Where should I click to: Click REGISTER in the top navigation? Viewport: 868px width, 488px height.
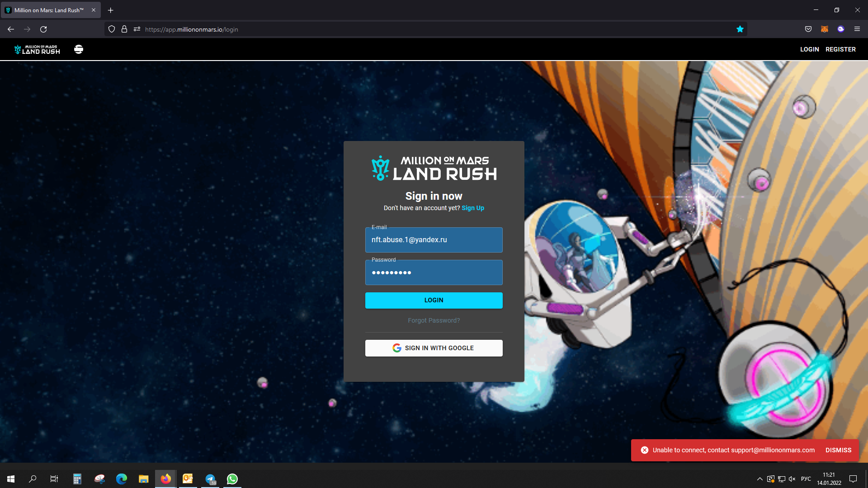840,49
